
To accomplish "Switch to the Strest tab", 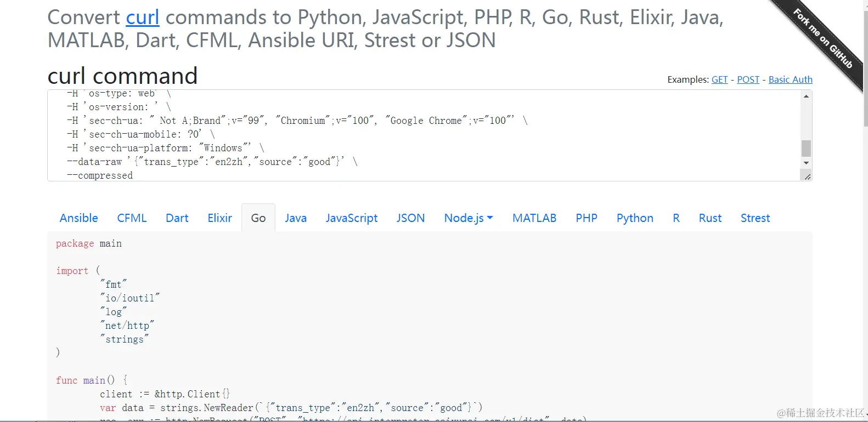I will (755, 218).
